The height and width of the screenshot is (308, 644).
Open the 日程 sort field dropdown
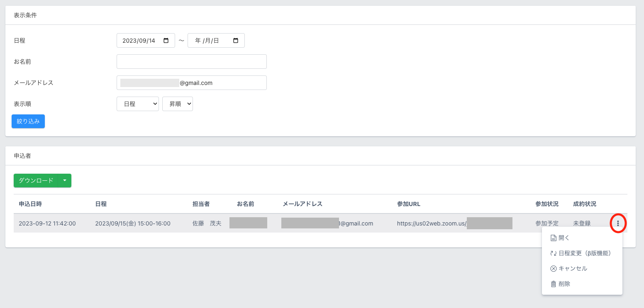pyautogui.click(x=138, y=104)
